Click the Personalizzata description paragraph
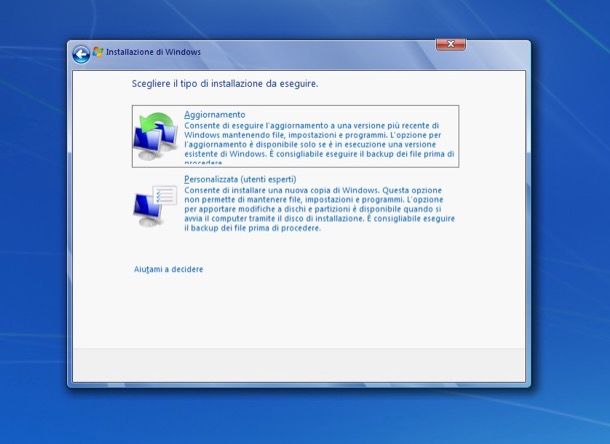The image size is (610, 444). pos(319,209)
